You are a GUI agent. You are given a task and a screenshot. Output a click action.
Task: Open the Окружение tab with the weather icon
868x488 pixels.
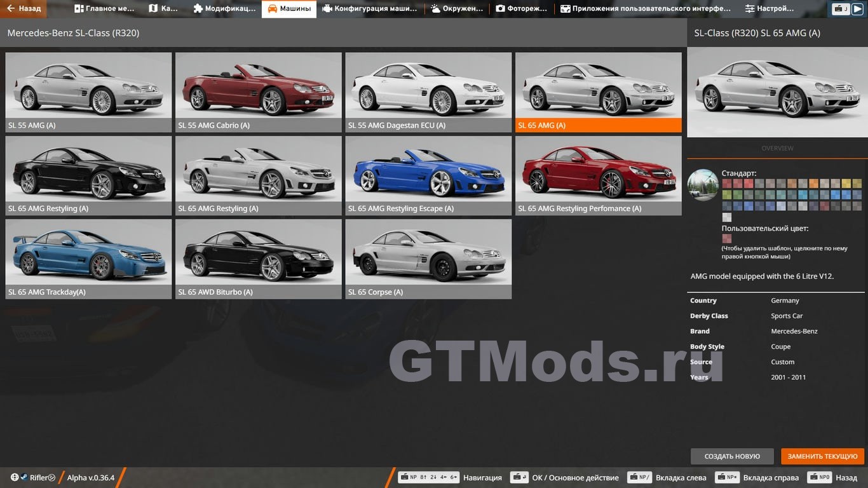[457, 9]
